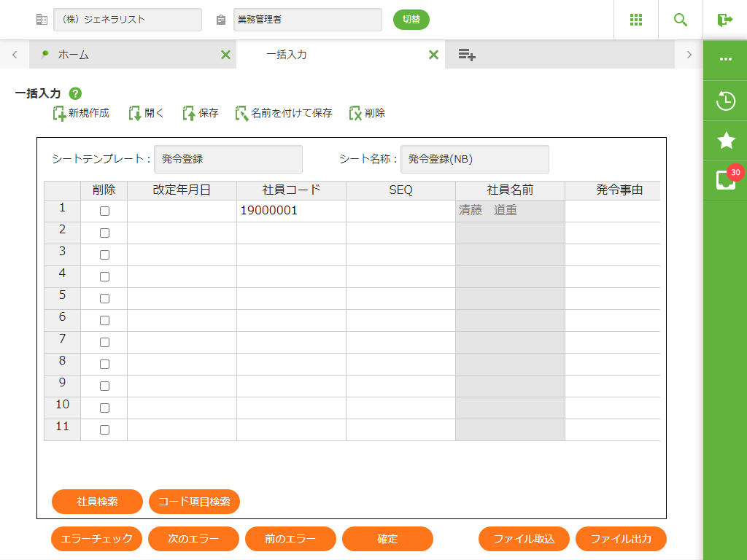
Task: Check the delete checkbox in row 1
Action: [104, 211]
